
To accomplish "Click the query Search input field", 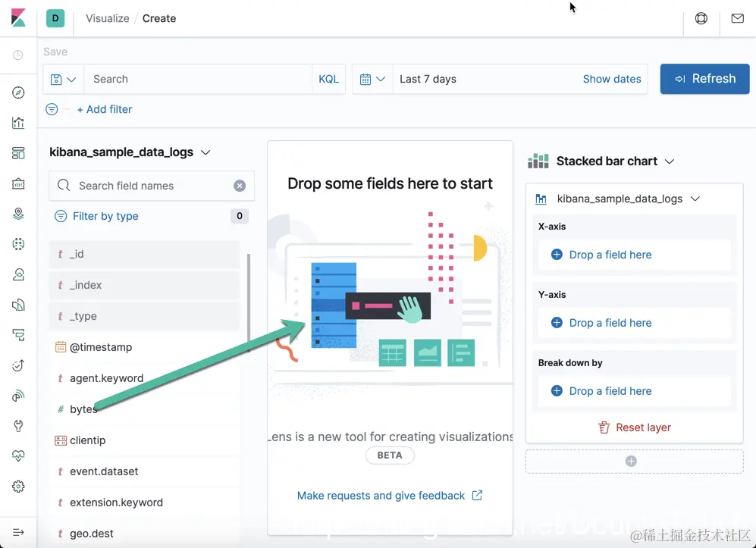I will [x=198, y=79].
